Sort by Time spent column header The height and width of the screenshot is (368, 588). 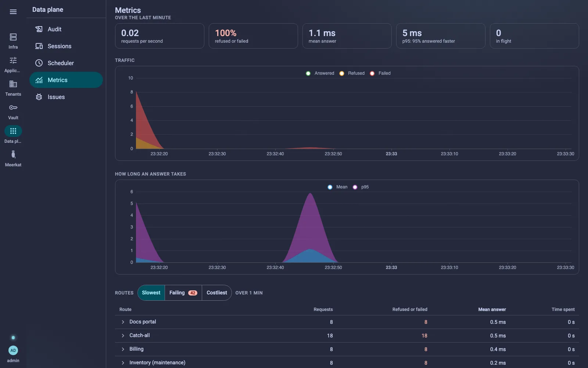click(563, 309)
